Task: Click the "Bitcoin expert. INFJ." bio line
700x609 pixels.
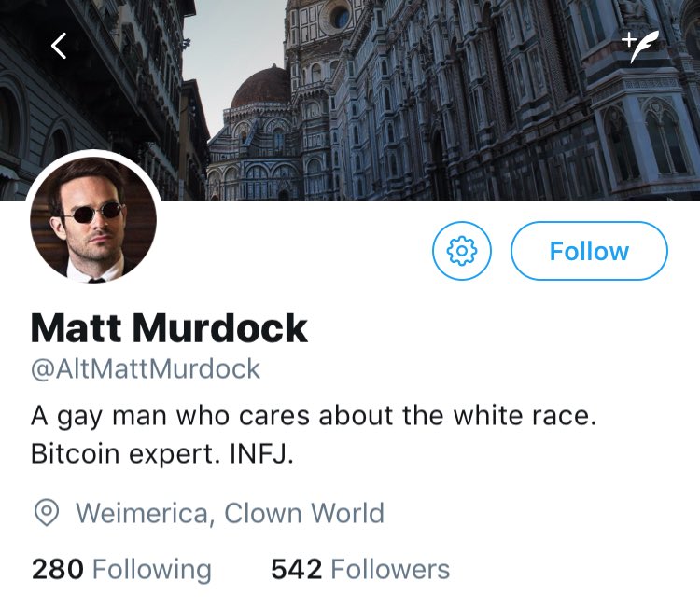Action: [x=162, y=454]
